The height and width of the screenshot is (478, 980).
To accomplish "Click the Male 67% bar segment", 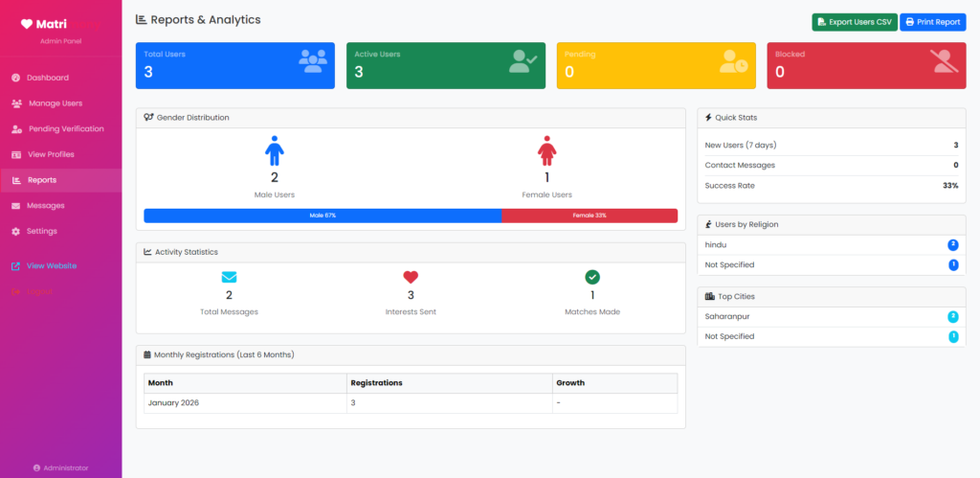I will tap(322, 216).
